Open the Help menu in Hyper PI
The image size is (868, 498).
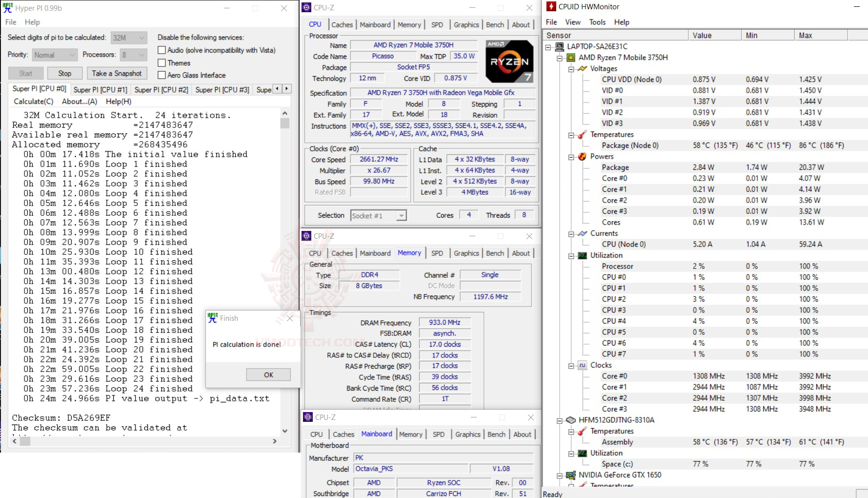click(x=32, y=22)
